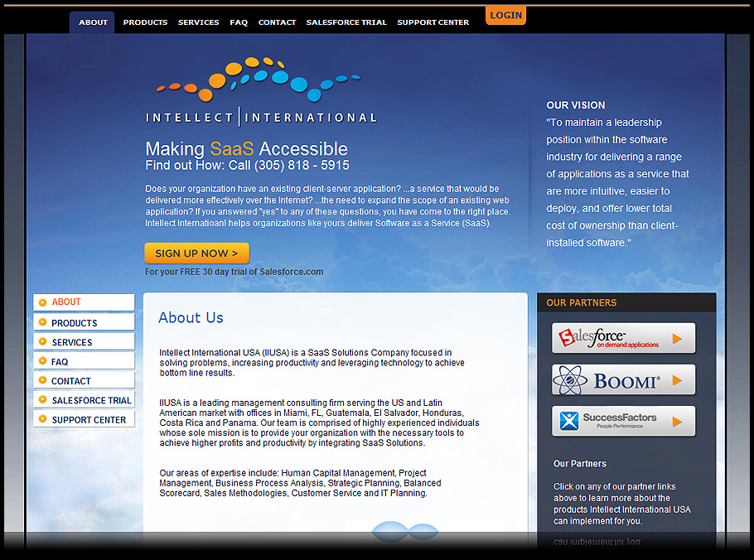Click the OUR PARTNERS panel header

(626, 302)
